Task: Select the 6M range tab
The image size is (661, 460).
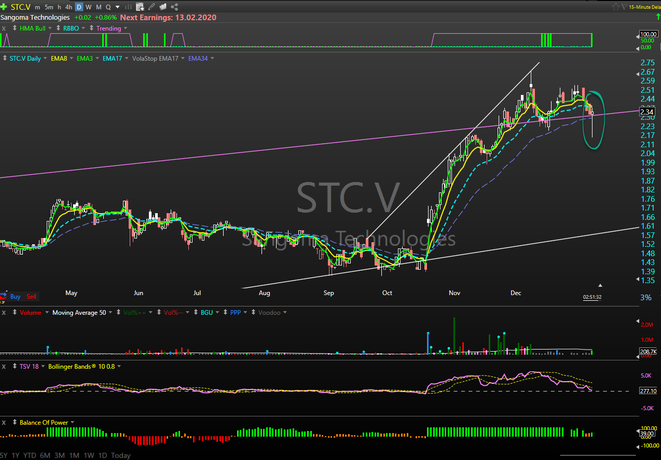Action: pos(45,455)
